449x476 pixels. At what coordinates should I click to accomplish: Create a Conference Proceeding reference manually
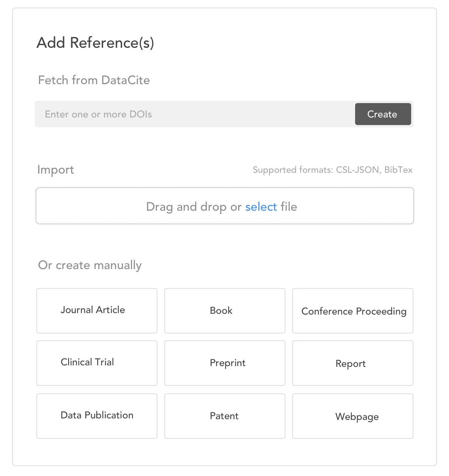352,310
